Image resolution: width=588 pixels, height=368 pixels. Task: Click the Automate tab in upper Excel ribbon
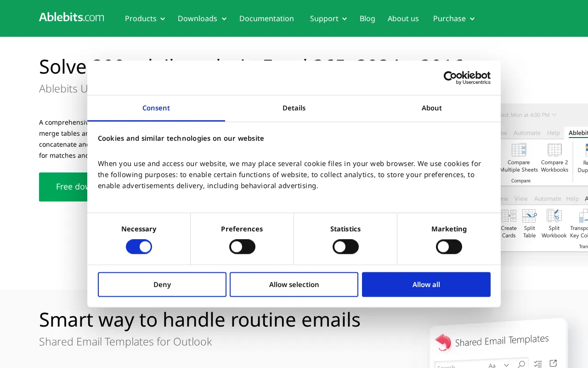point(527,133)
